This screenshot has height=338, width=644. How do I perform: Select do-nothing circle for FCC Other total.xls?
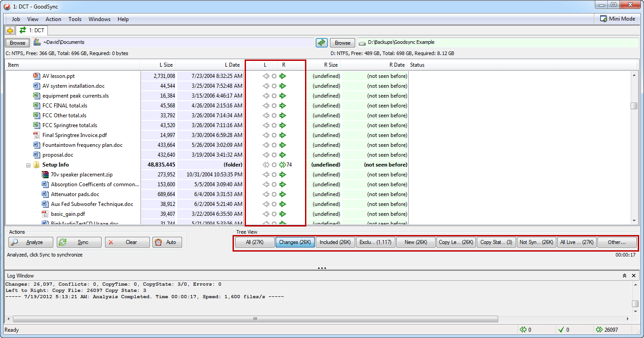tap(274, 116)
